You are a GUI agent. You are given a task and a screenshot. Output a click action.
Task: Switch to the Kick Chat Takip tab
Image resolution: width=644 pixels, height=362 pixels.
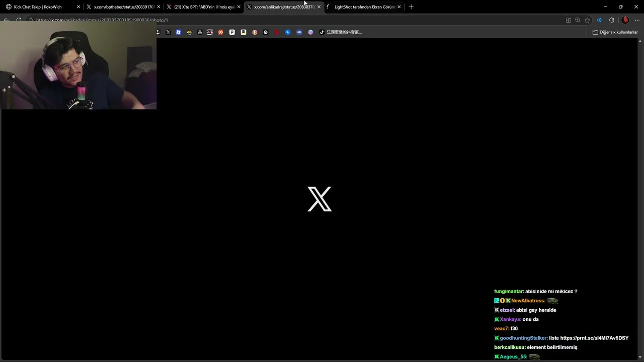pyautogui.click(x=43, y=7)
